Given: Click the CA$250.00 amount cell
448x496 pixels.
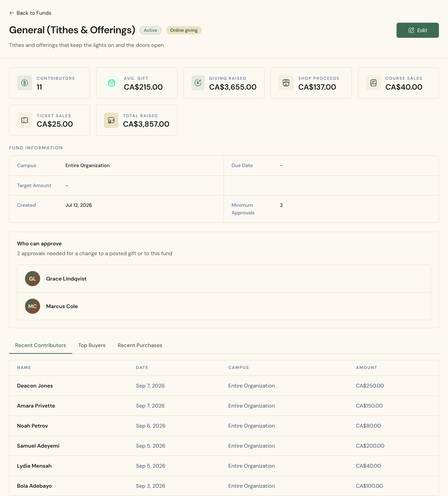Looking at the screenshot, I should [370, 386].
